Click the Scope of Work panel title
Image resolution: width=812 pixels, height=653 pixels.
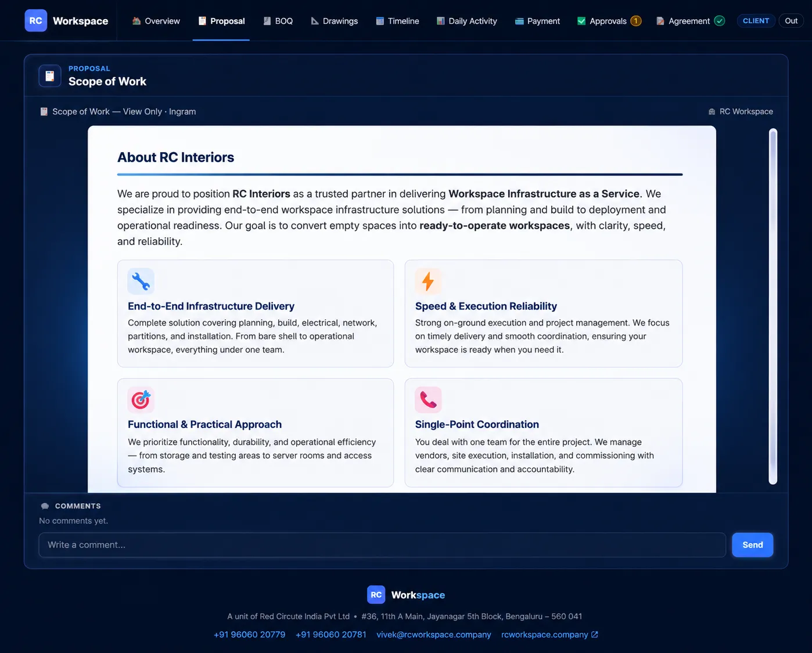click(107, 81)
